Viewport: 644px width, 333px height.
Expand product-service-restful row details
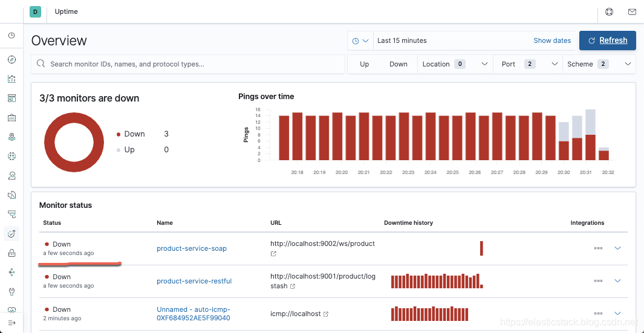pos(617,280)
